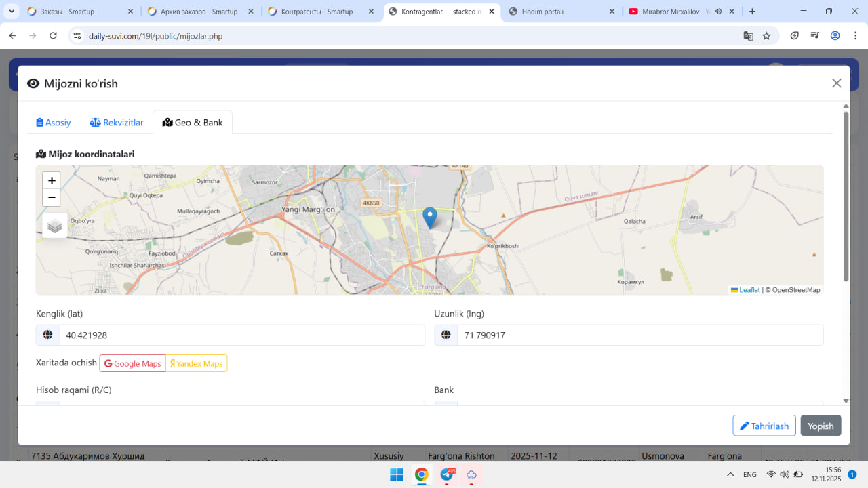Click the Uzunlik longitude field
Image resolution: width=868 pixels, height=488 pixels.
639,335
